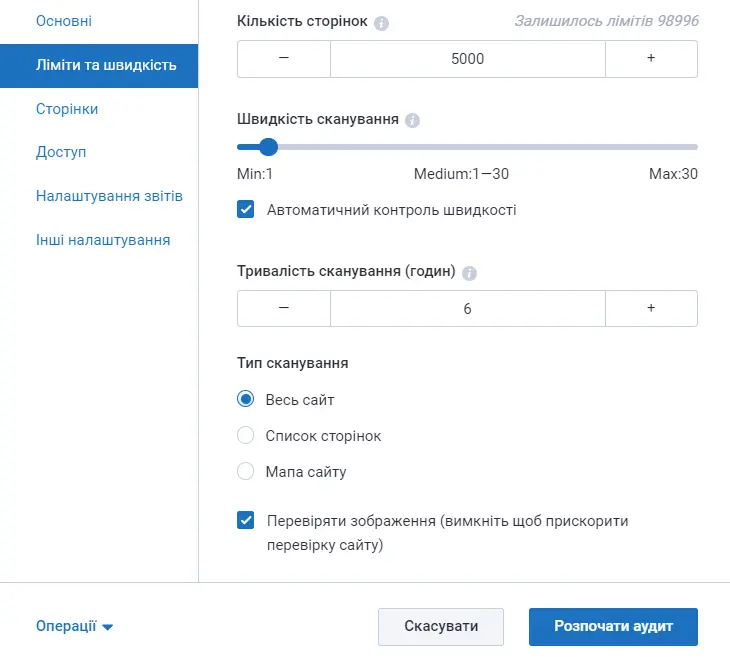Switch to Сторінки tab
This screenshot has height=665, width=730.
click(x=67, y=109)
